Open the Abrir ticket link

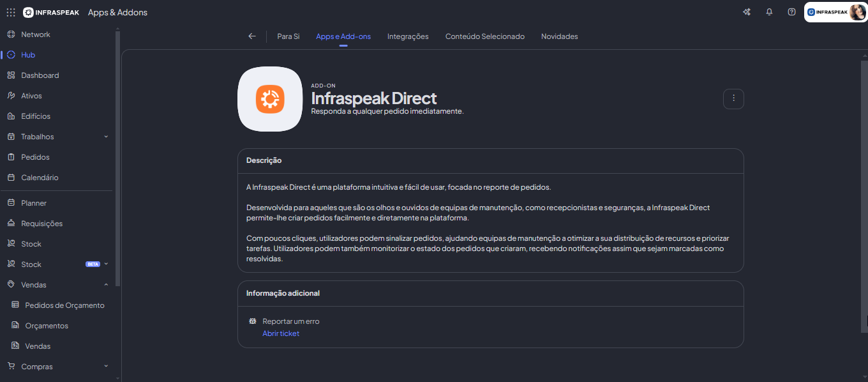pos(281,333)
